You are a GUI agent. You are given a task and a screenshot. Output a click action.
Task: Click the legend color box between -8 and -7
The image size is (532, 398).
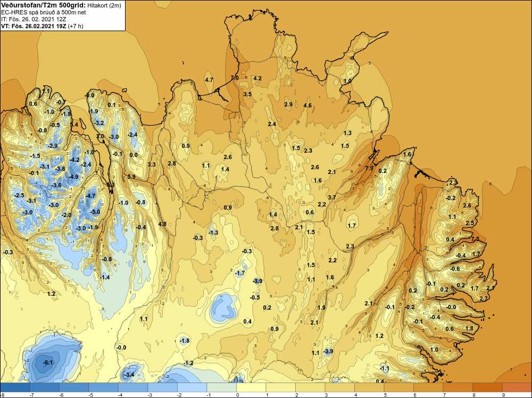(15, 387)
